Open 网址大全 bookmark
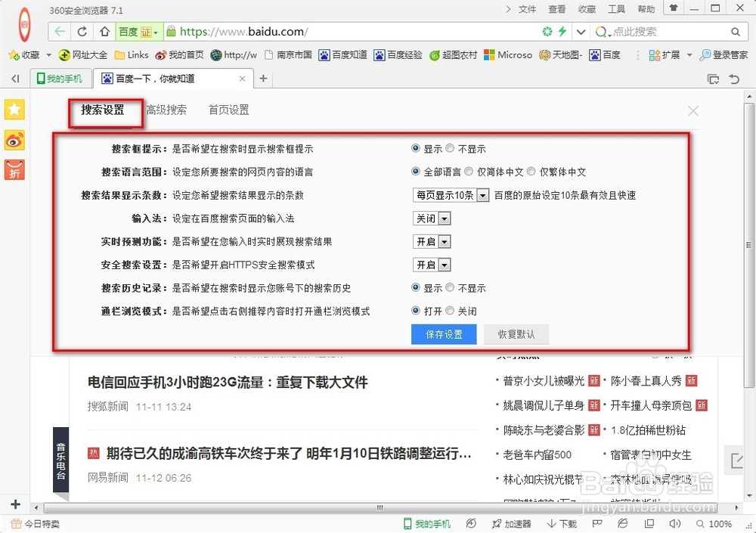This screenshot has width=756, height=533. [x=82, y=55]
